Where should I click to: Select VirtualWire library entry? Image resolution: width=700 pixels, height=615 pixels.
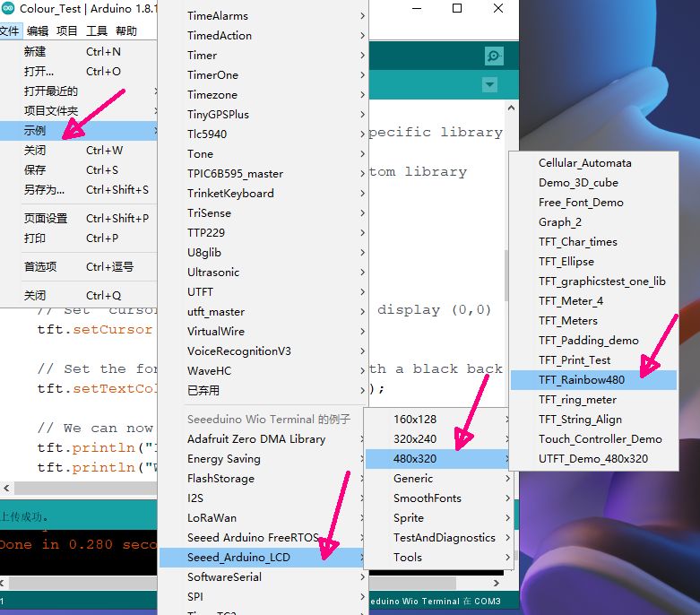pos(264,332)
